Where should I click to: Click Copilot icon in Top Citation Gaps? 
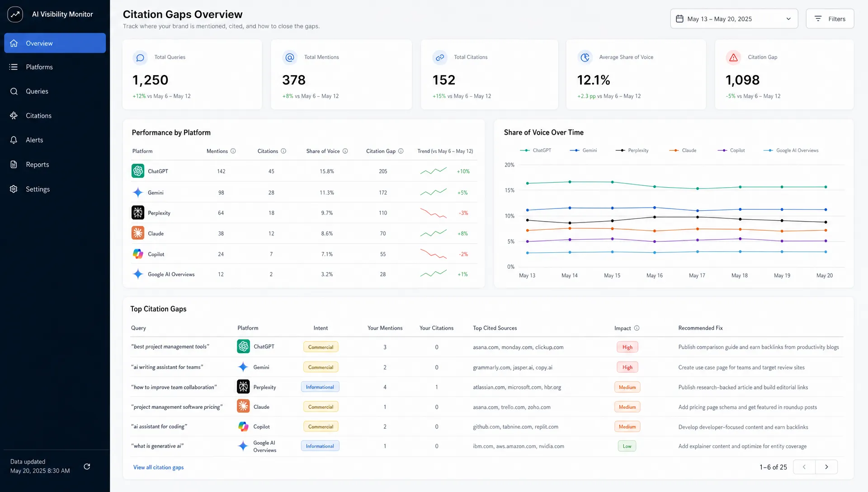pyautogui.click(x=243, y=426)
